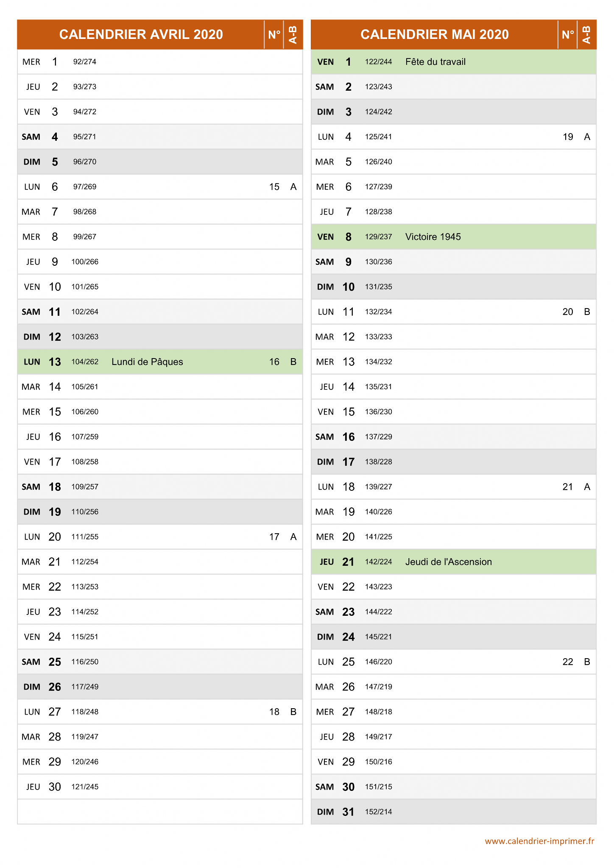
Task: Click the www.calendrier-imprimer.fr link
Action: [539, 841]
